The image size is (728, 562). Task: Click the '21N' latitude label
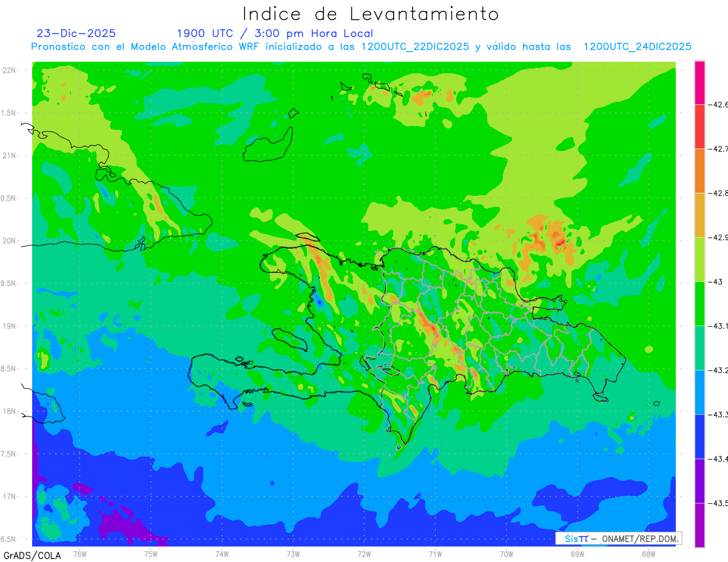[x=10, y=155]
